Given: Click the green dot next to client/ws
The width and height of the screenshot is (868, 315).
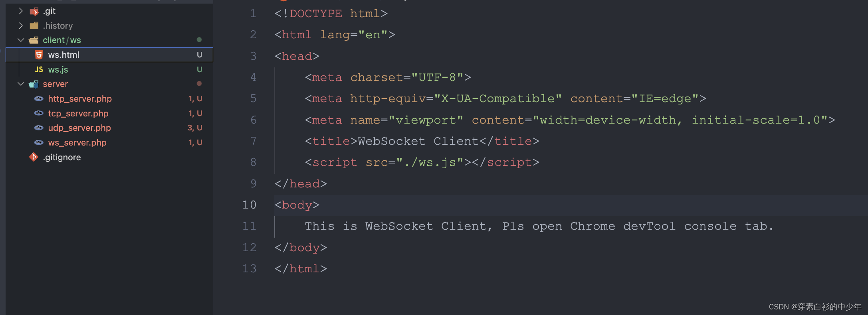Looking at the screenshot, I should (x=199, y=39).
